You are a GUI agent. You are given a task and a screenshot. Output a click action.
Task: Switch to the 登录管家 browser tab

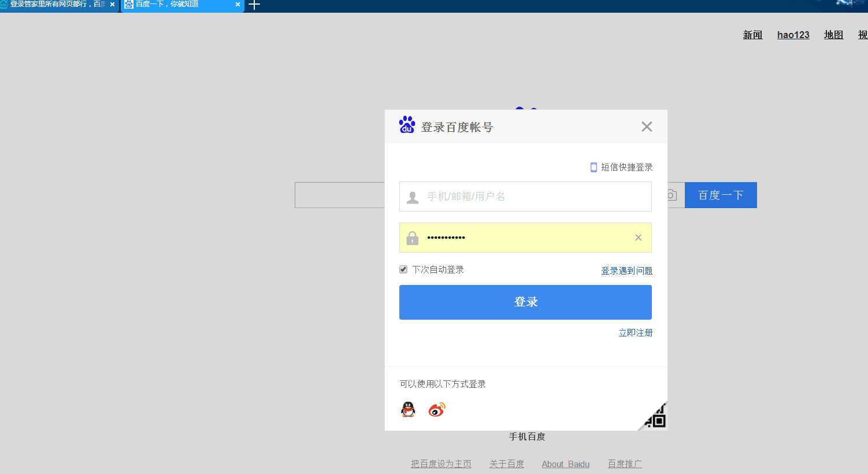pyautogui.click(x=55, y=6)
